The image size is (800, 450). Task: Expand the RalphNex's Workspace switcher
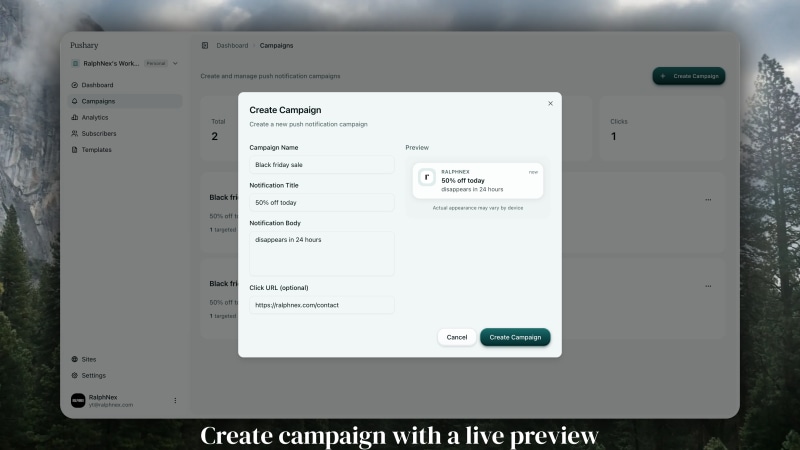125,63
